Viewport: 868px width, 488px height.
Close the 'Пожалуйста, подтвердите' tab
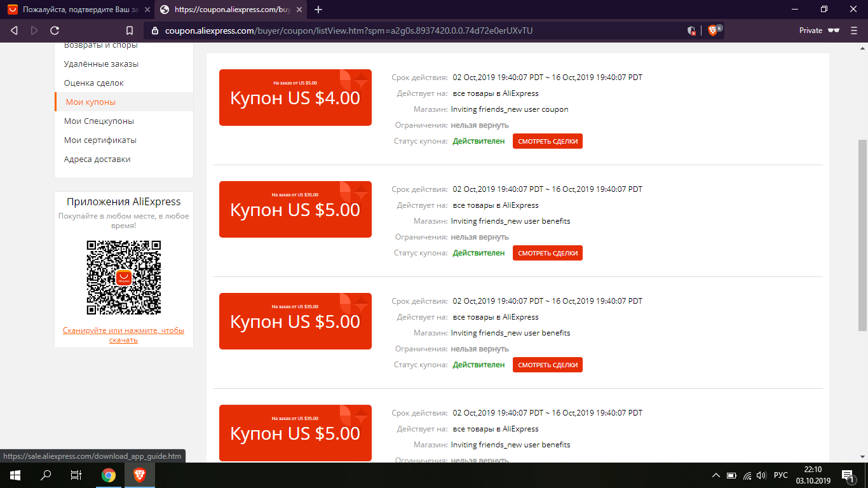coord(146,10)
